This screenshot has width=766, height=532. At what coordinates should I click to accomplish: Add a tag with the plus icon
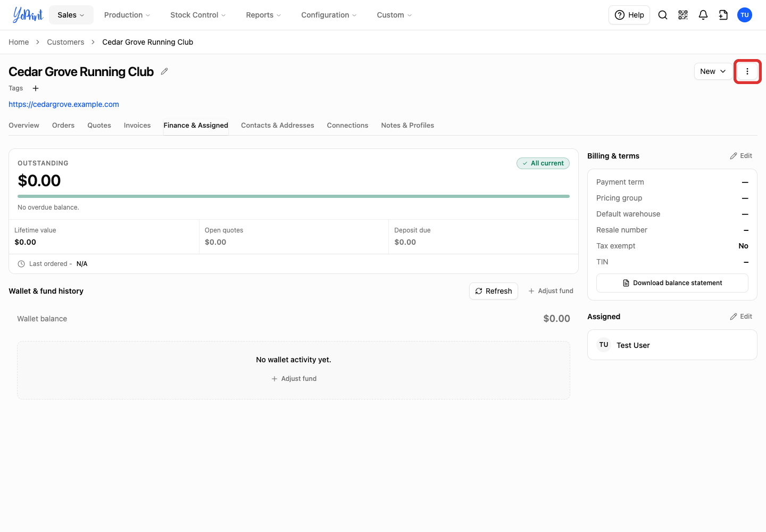pyautogui.click(x=36, y=88)
